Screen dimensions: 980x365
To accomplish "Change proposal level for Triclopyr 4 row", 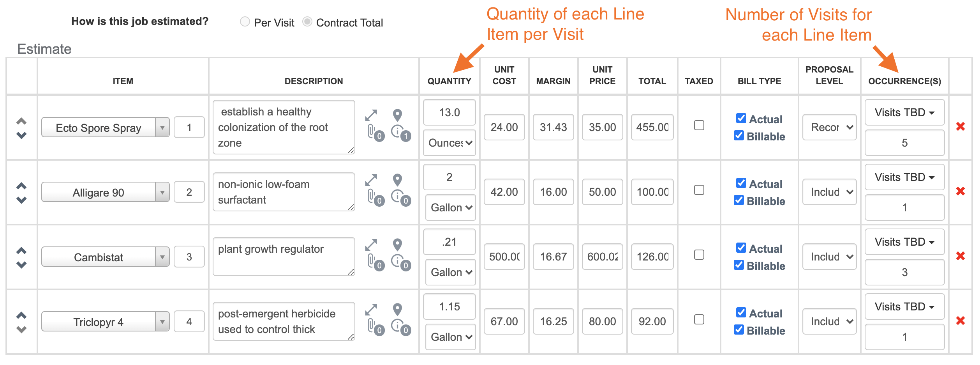I will 830,321.
